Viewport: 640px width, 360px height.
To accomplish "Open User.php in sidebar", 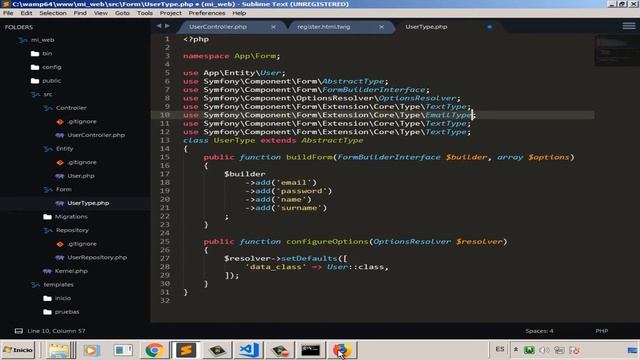I will click(x=80, y=176).
